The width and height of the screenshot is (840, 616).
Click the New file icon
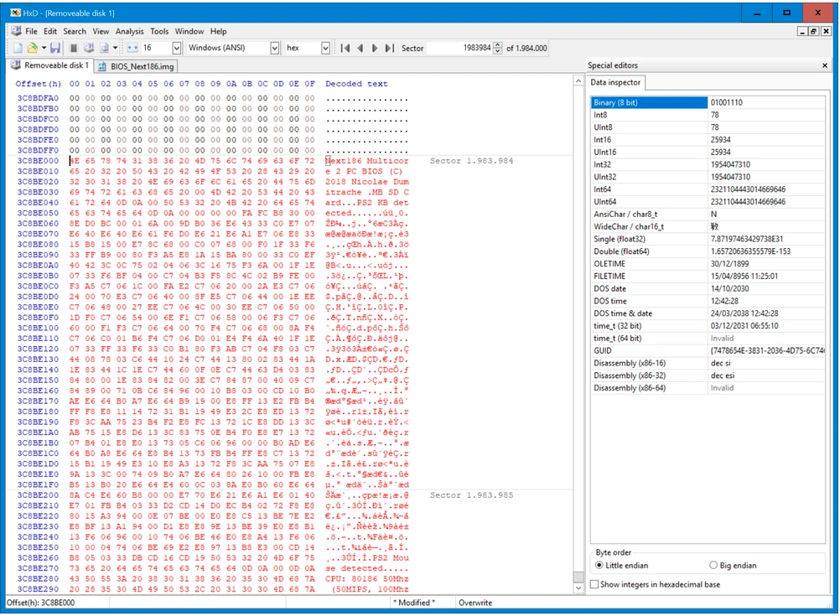pos(16,49)
